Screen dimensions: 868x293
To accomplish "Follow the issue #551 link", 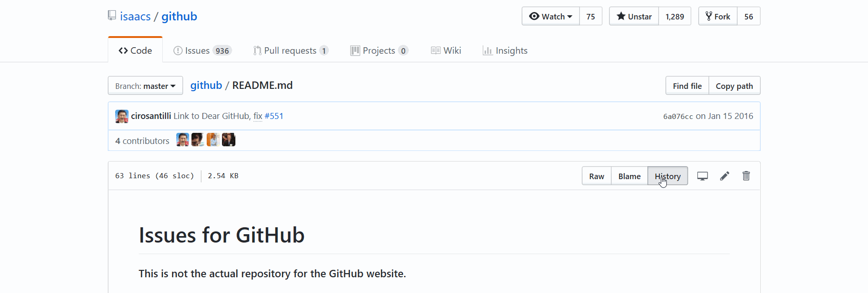I will [x=275, y=116].
